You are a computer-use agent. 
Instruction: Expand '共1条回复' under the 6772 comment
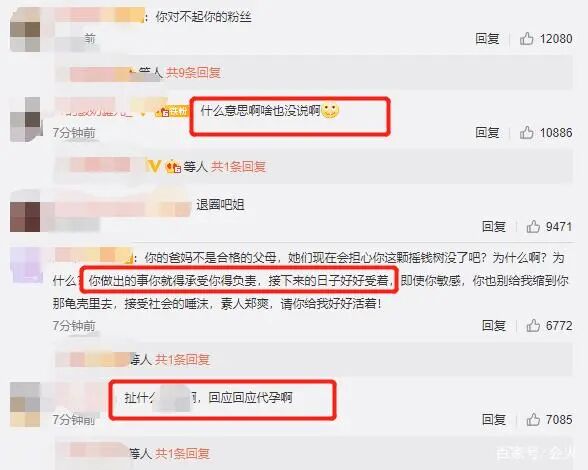pos(182,359)
